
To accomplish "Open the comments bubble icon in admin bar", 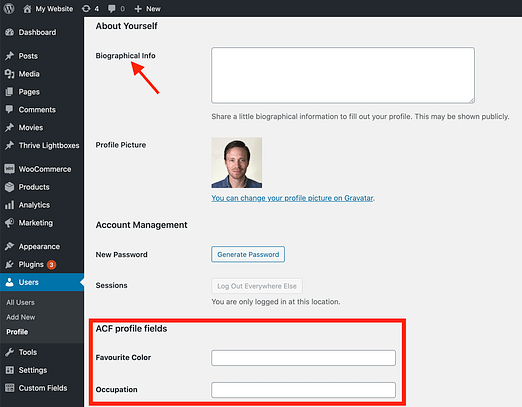I will 112,9.
